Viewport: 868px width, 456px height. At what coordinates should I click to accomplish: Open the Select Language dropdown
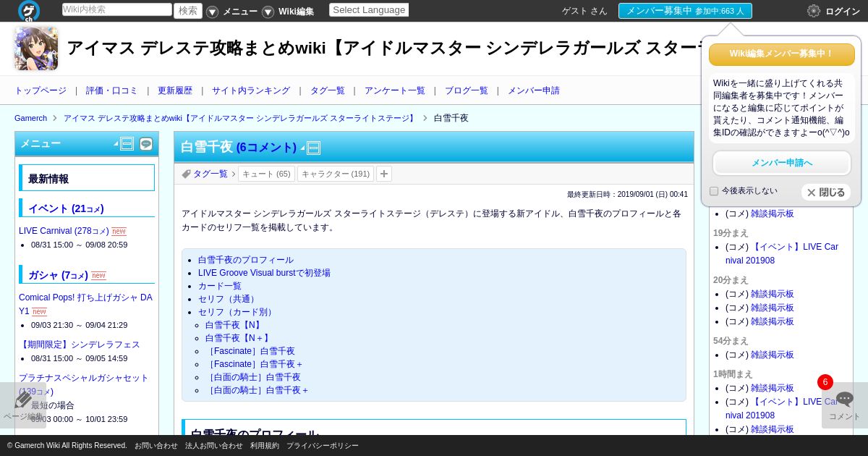pyautogui.click(x=369, y=10)
